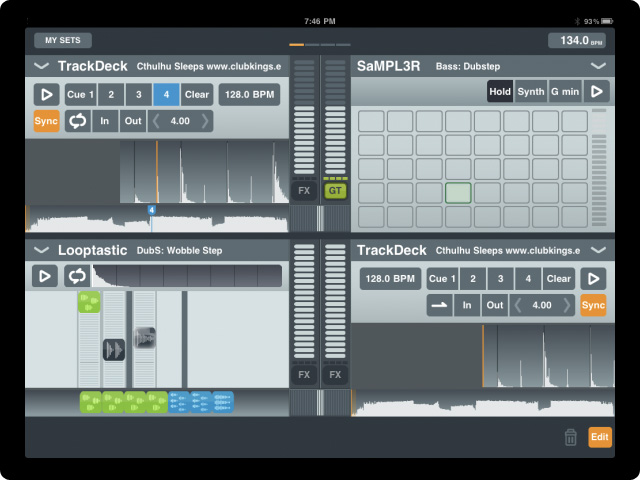The height and width of the screenshot is (480, 640).
Task: Open the MY SETS menu
Action: click(x=62, y=41)
